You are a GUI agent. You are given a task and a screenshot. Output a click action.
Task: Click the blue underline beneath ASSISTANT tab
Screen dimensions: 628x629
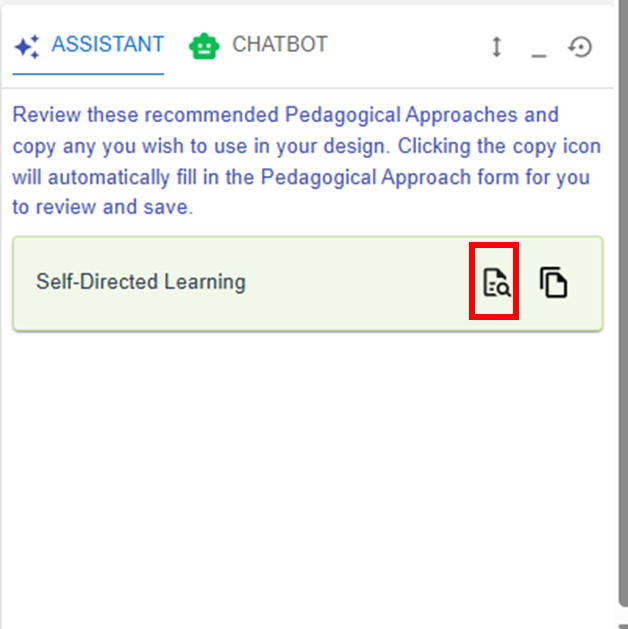tap(88, 74)
